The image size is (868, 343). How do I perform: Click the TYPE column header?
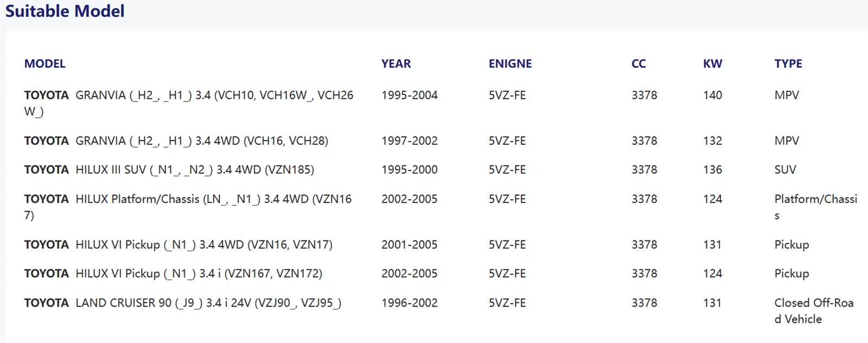coord(788,63)
